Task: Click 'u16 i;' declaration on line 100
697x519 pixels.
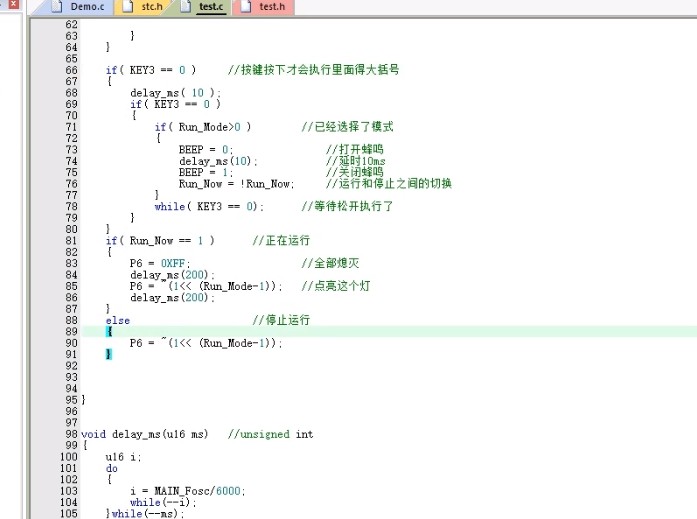Action: click(123, 457)
